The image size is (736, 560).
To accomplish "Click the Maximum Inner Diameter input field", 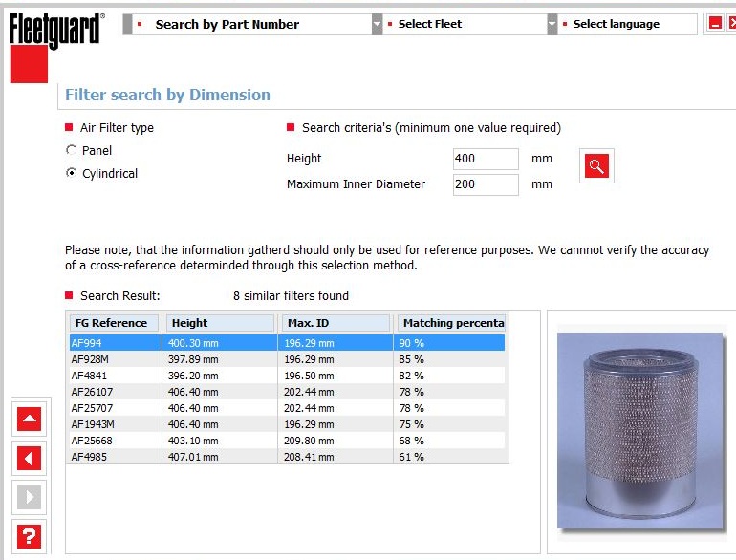I will tap(486, 184).
